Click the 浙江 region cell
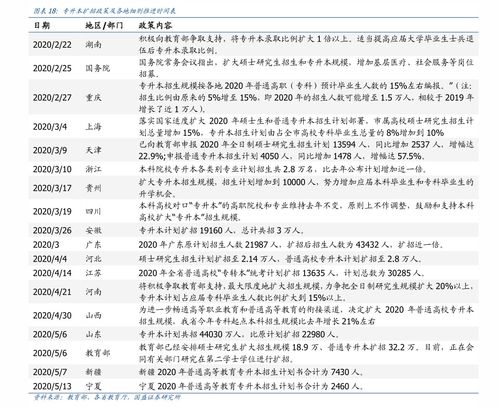 (x=94, y=169)
